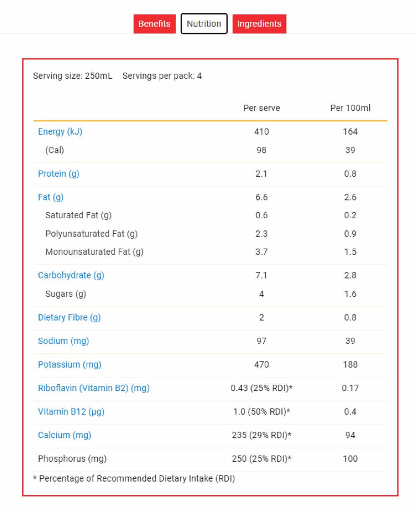420x508 pixels.
Task: Switch to the Ingredients tab
Action: 259,24
